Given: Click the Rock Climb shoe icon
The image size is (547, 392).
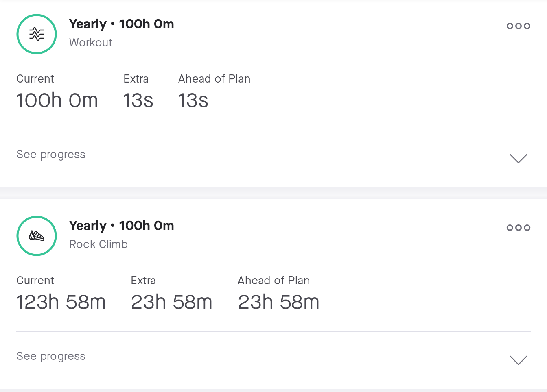Looking at the screenshot, I should (37, 236).
